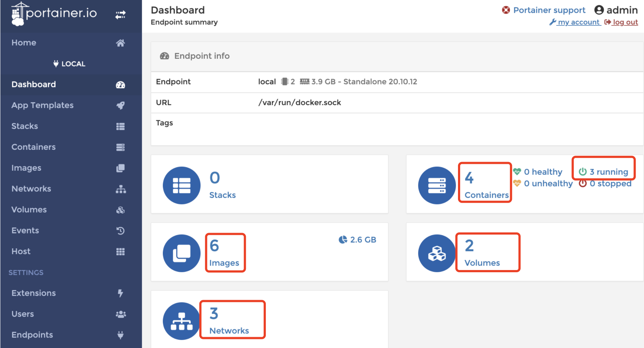Click the Portainer support lifebuoy icon

(506, 10)
